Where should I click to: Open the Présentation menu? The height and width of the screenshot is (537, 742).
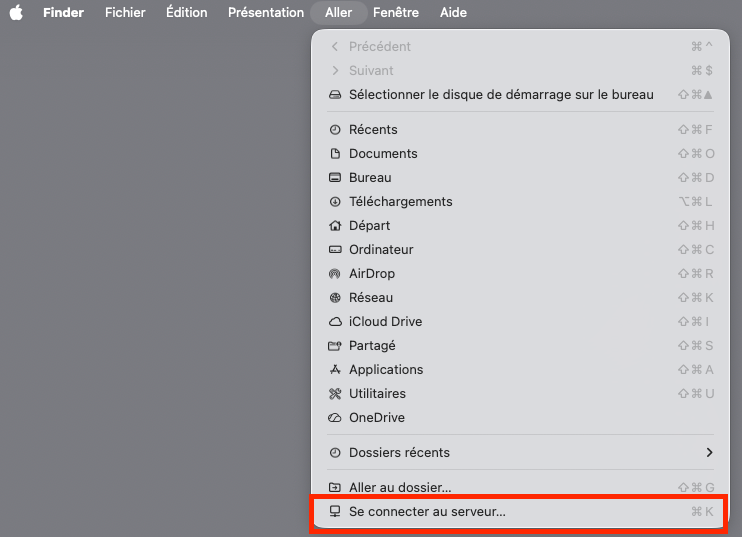tap(265, 13)
